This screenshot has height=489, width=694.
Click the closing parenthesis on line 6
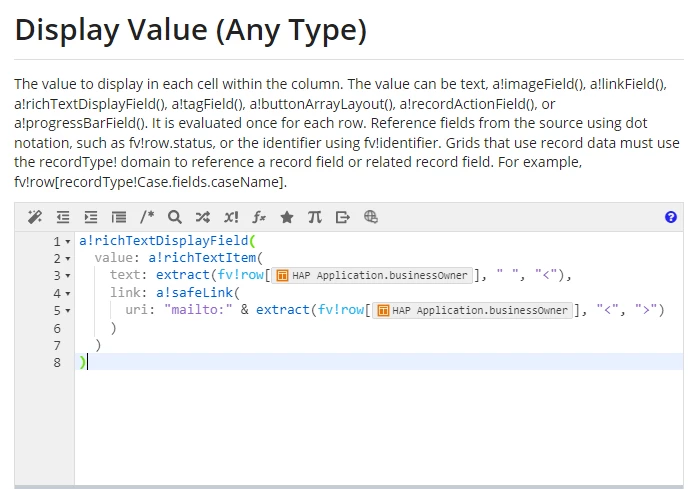(x=113, y=328)
